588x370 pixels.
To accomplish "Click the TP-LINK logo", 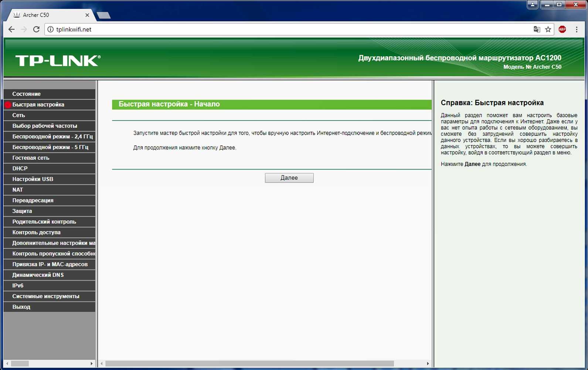I will click(x=58, y=61).
